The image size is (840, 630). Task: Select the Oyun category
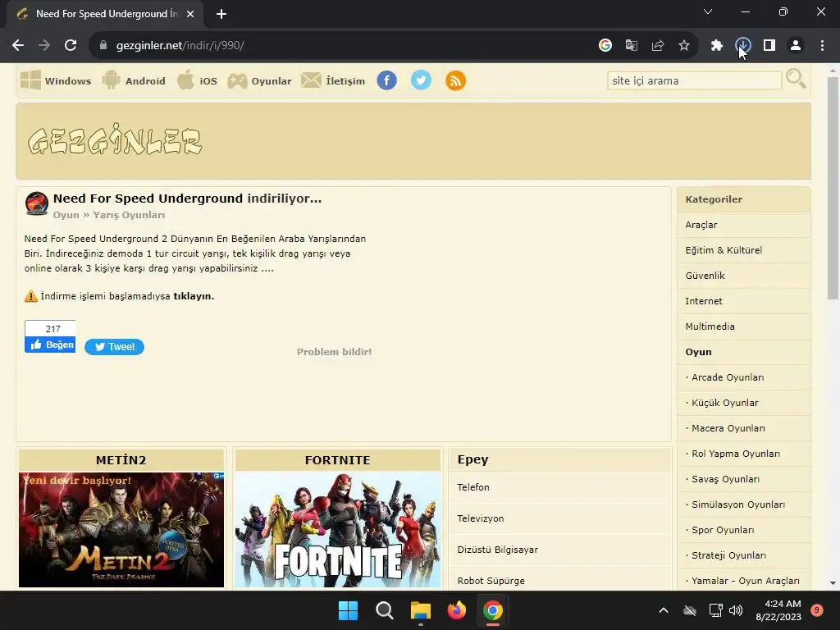click(743, 352)
